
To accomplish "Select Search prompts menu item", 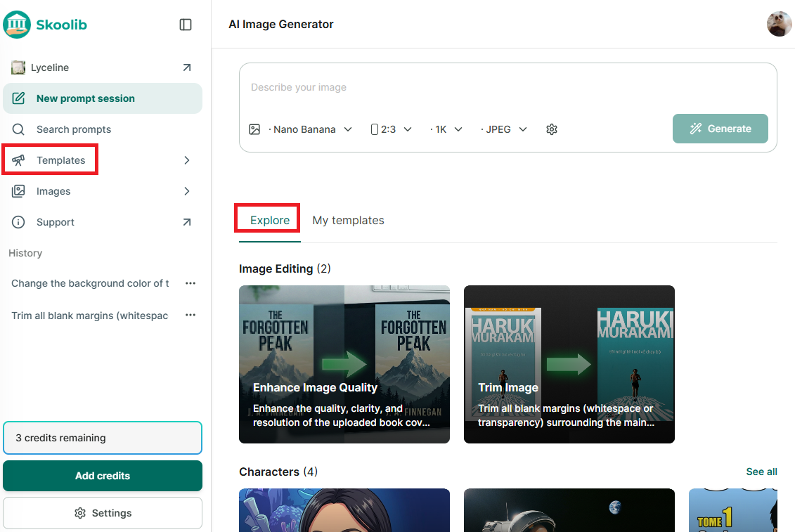I will [x=103, y=129].
